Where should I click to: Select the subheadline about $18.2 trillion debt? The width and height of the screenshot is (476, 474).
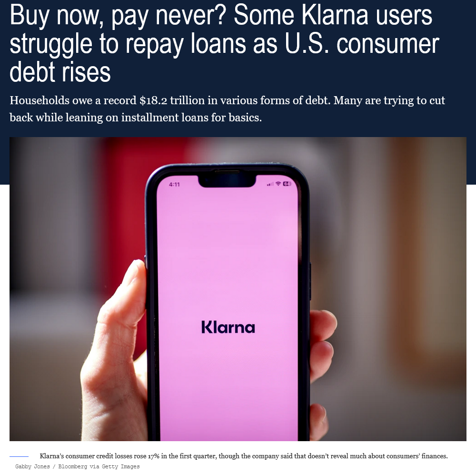pyautogui.click(x=228, y=109)
